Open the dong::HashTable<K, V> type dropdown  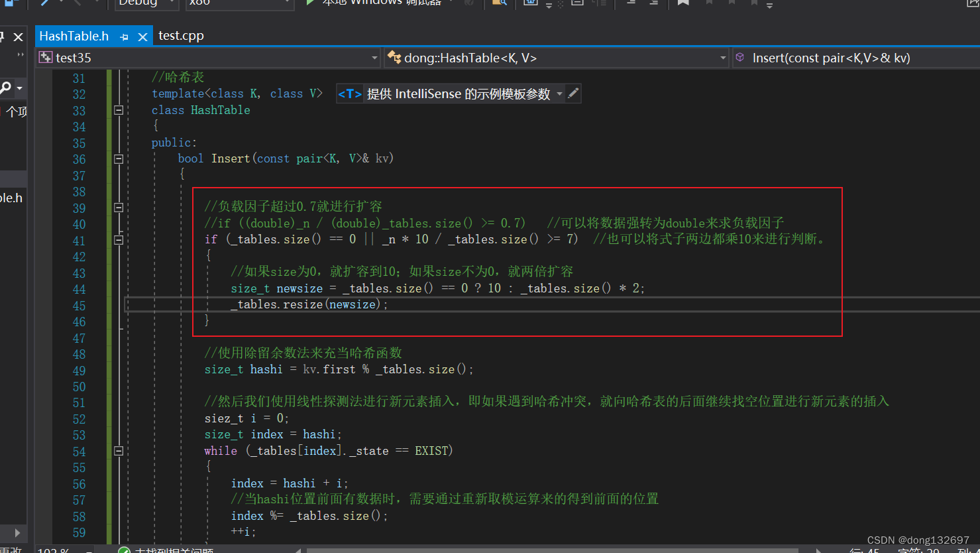click(x=556, y=58)
